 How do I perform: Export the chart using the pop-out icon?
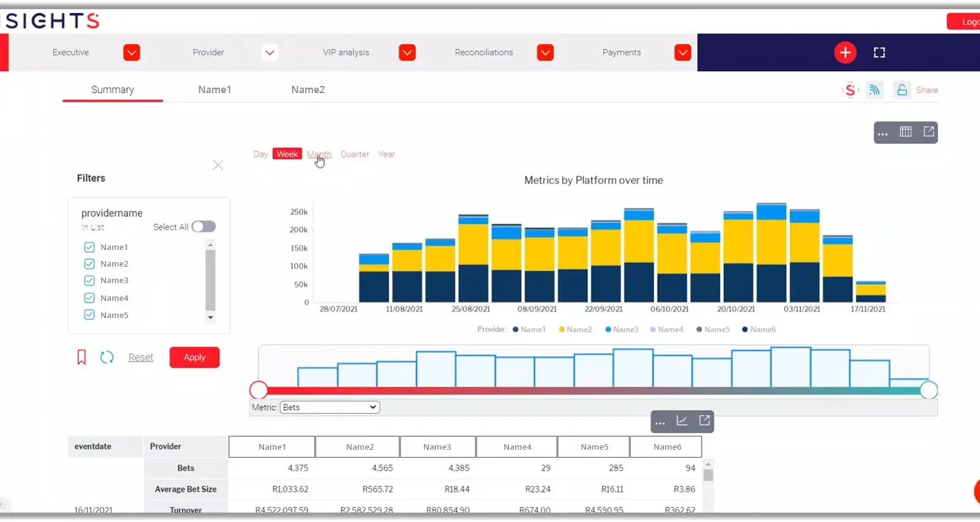tap(929, 132)
